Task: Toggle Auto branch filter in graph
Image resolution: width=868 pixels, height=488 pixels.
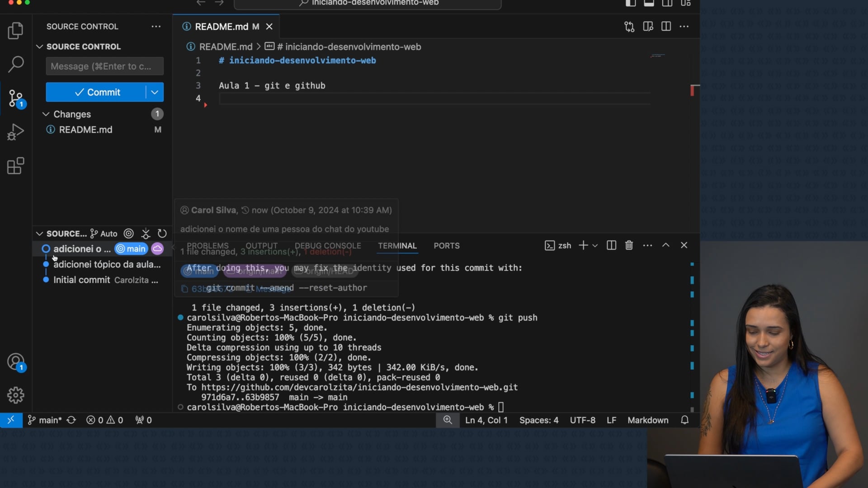Action: click(x=104, y=234)
